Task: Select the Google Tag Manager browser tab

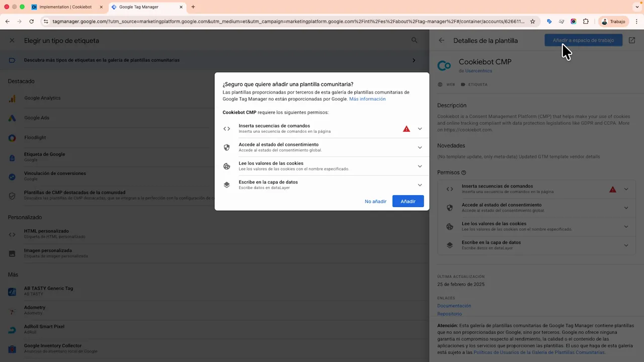Action: 146,7
